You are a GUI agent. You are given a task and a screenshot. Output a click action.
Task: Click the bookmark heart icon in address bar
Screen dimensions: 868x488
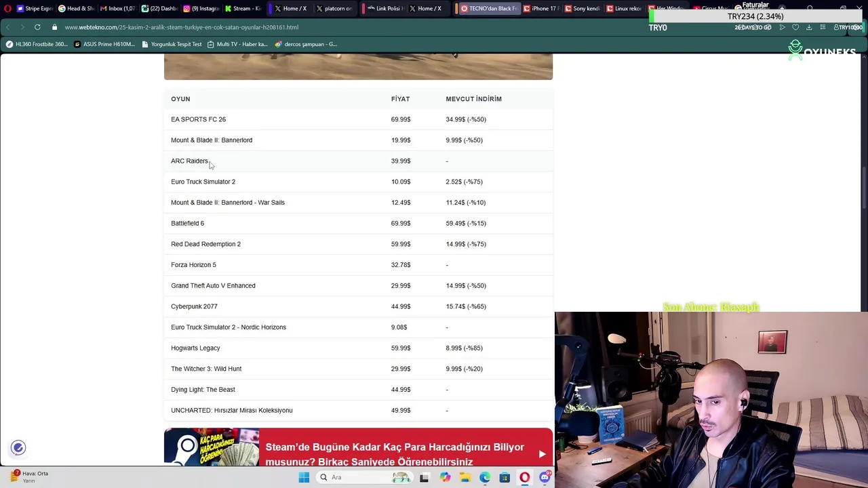(795, 27)
